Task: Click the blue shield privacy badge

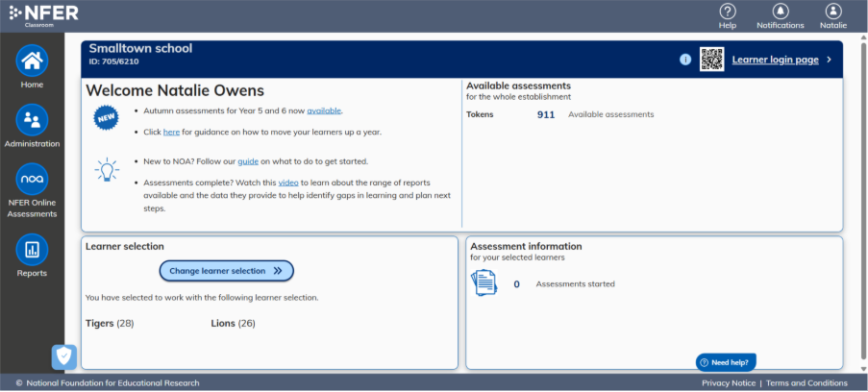Action: (64, 357)
